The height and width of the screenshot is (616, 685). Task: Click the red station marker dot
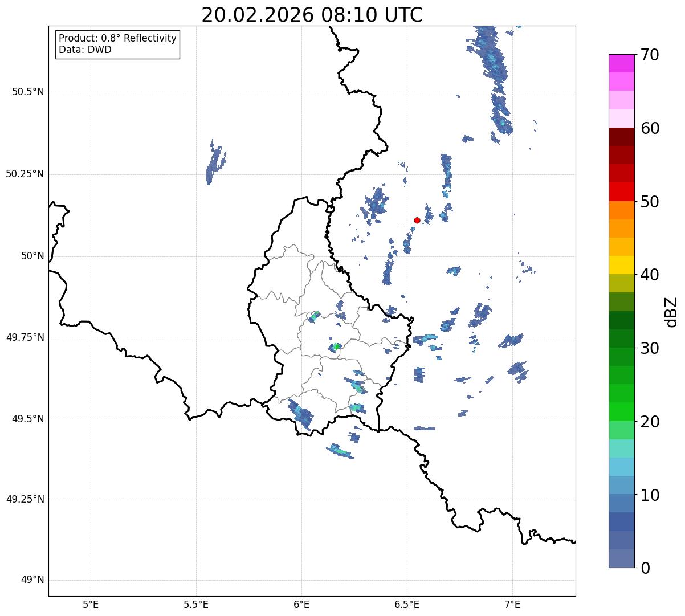coord(417,220)
